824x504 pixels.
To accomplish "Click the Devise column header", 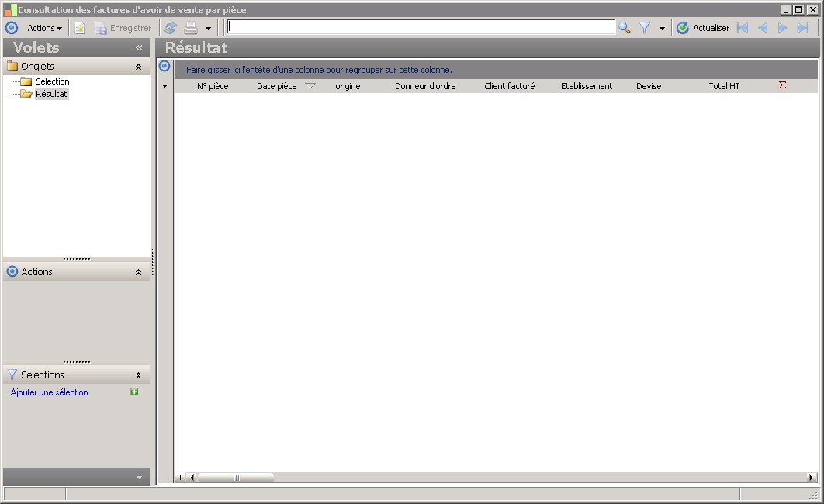I will tap(649, 86).
